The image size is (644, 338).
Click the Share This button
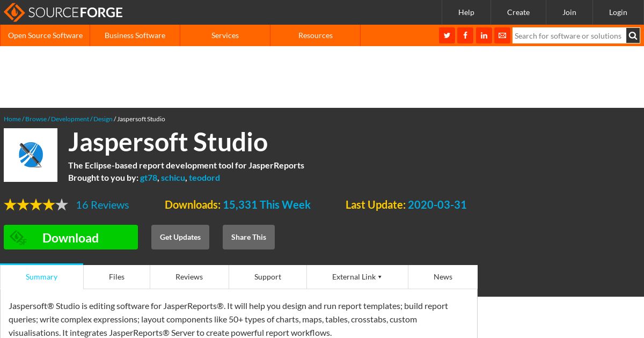pyautogui.click(x=248, y=237)
